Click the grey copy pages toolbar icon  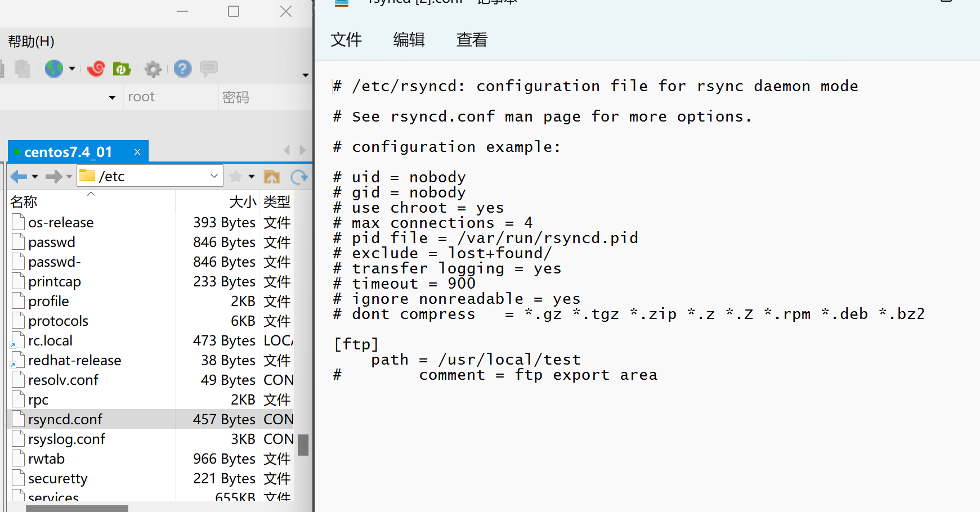[x=23, y=69]
